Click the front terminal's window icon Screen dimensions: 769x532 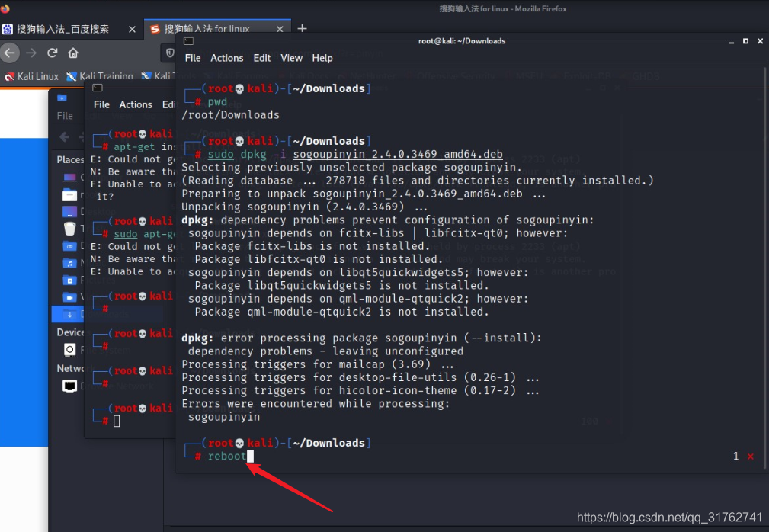point(189,41)
